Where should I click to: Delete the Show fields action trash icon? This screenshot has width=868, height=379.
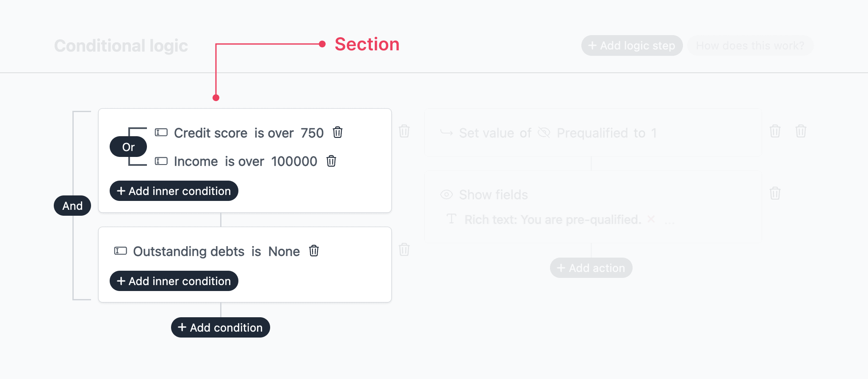(775, 193)
